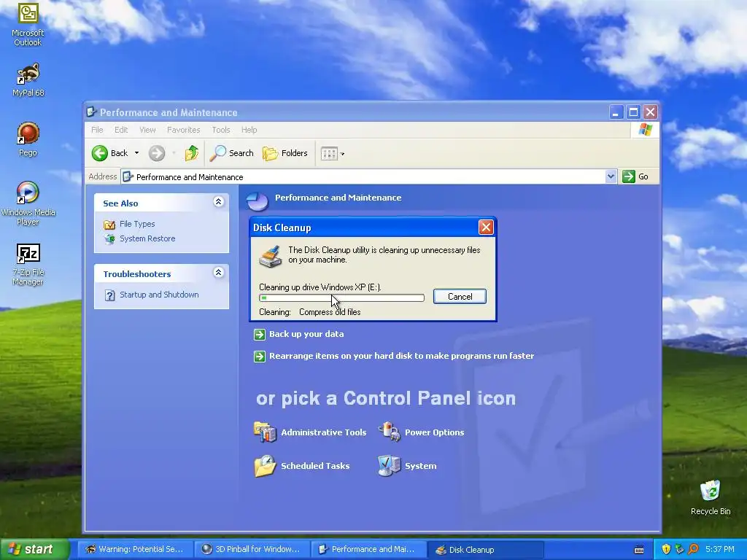Click the Disk Cleanup progress bar
The height and width of the screenshot is (560, 747).
coord(341,298)
